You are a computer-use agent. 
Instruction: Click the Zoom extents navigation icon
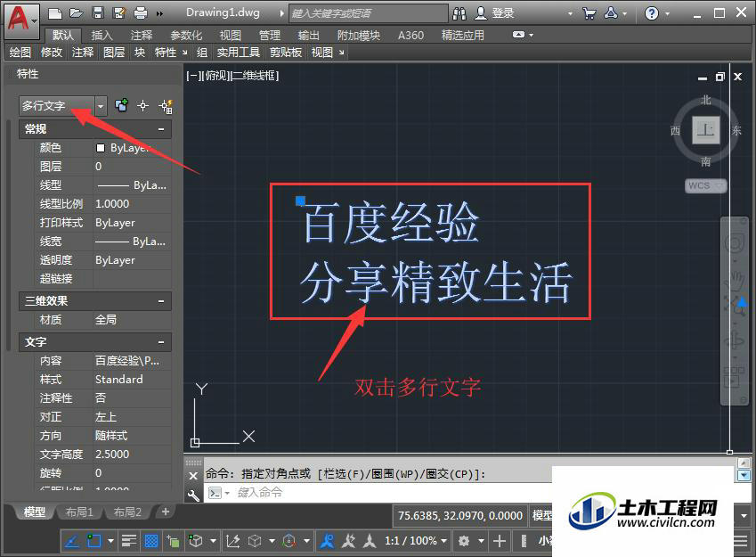click(x=735, y=306)
